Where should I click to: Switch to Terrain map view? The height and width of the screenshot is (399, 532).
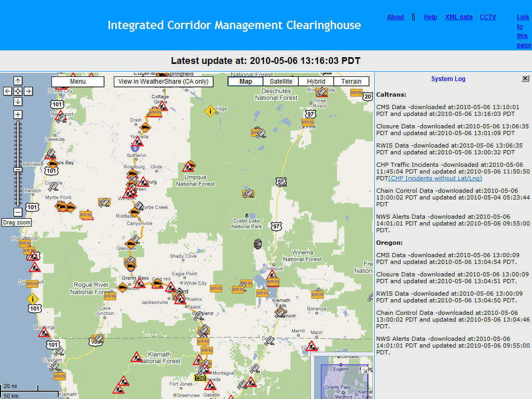351,82
